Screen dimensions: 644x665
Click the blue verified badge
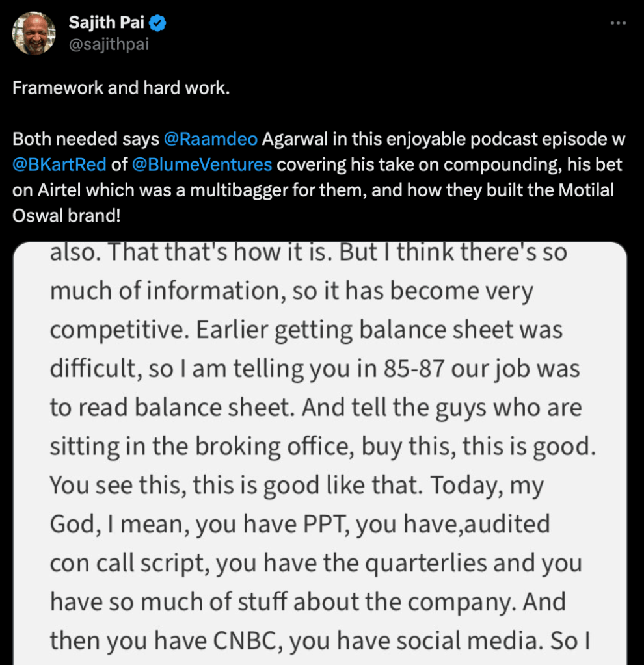tap(158, 24)
